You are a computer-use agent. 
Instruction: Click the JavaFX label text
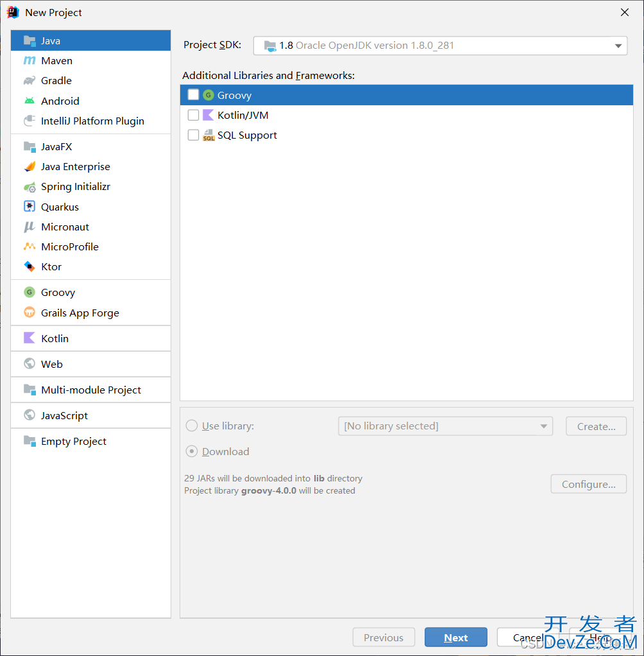pyautogui.click(x=56, y=146)
